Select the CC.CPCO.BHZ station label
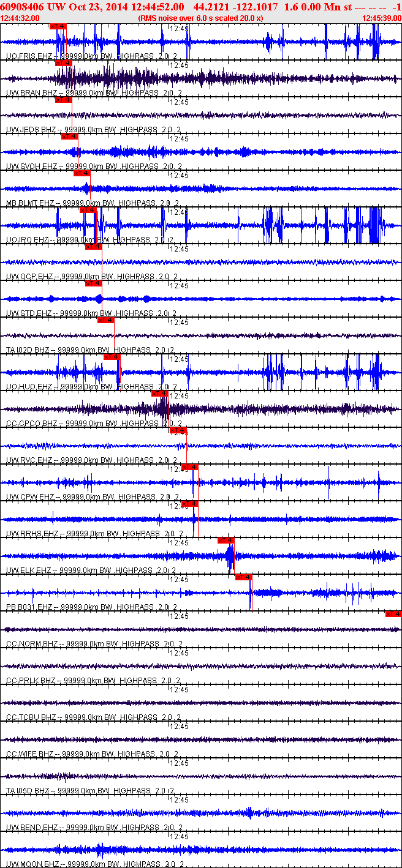Screen dimensions: 402x868 coord(31,424)
